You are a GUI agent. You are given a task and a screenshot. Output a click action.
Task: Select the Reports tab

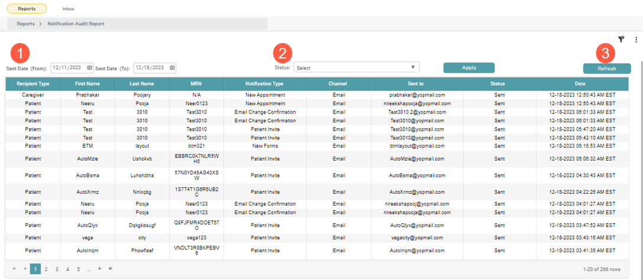pos(27,9)
